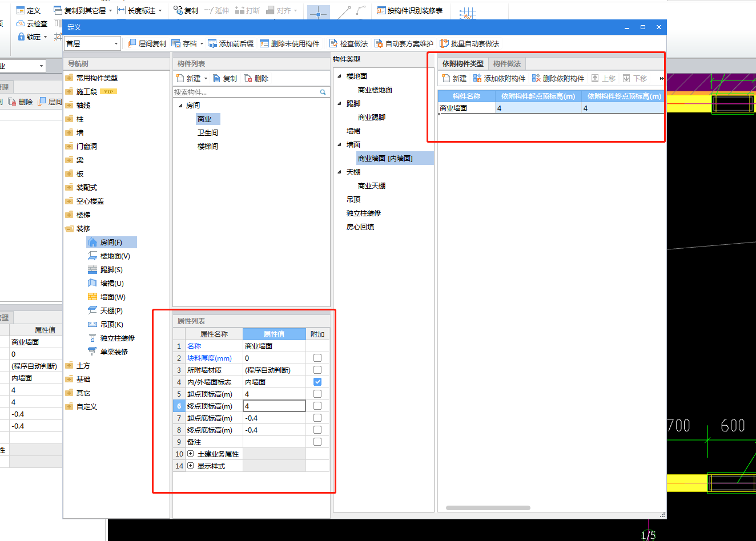Viewport: 756px width, 541px height.
Task: Click the 添加前后缀 icon
Action: 212,43
